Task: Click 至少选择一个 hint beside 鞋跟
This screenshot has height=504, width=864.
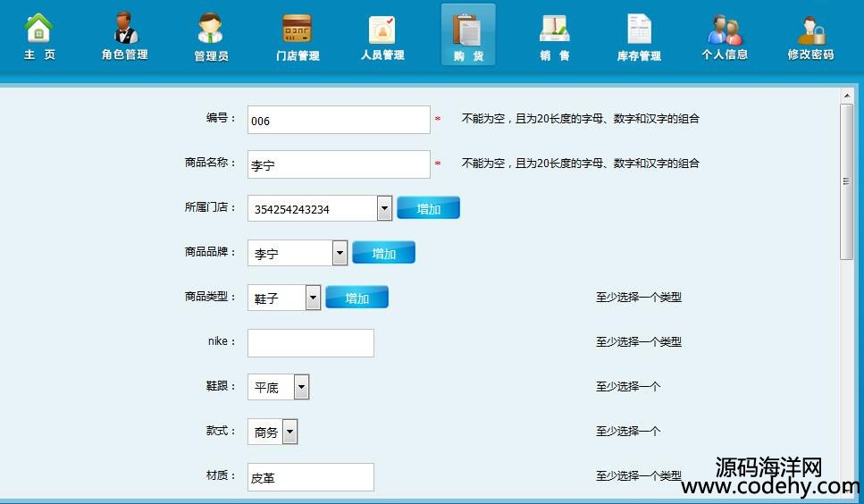Action: (627, 387)
